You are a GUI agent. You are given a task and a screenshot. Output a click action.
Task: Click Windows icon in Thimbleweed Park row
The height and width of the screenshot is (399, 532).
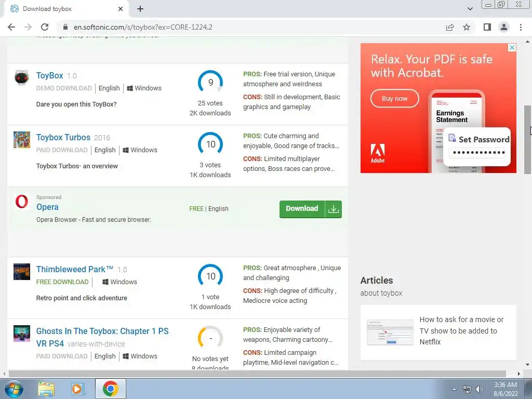(x=105, y=282)
